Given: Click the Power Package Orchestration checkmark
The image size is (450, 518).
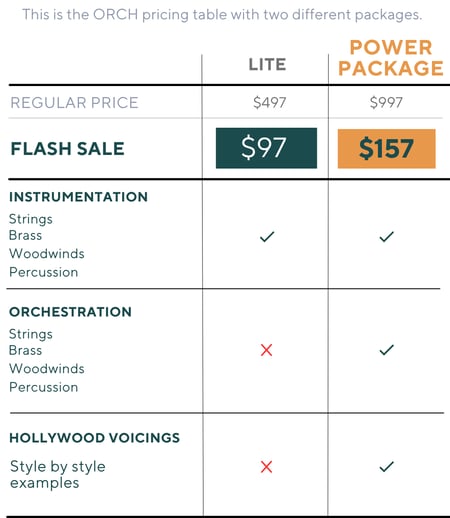Looking at the screenshot, I should (387, 350).
